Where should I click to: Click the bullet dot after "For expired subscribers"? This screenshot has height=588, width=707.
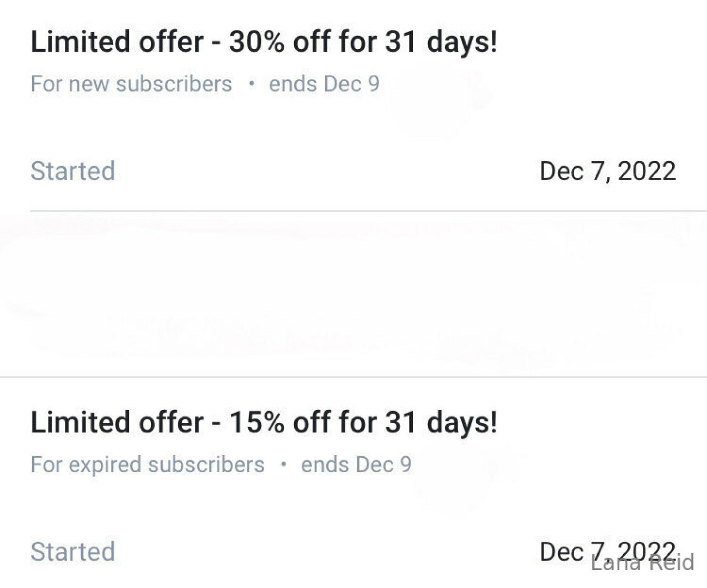tap(283, 464)
